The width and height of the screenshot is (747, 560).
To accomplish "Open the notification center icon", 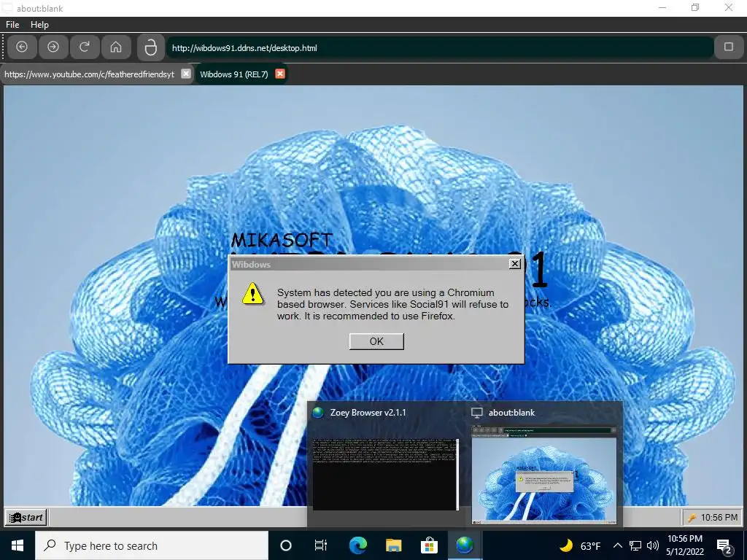I will tap(724, 546).
